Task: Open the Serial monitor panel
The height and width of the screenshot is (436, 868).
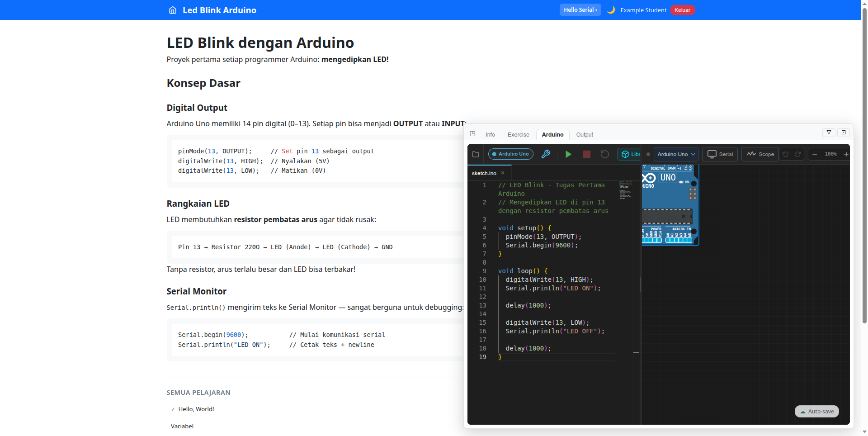Action: [720, 154]
